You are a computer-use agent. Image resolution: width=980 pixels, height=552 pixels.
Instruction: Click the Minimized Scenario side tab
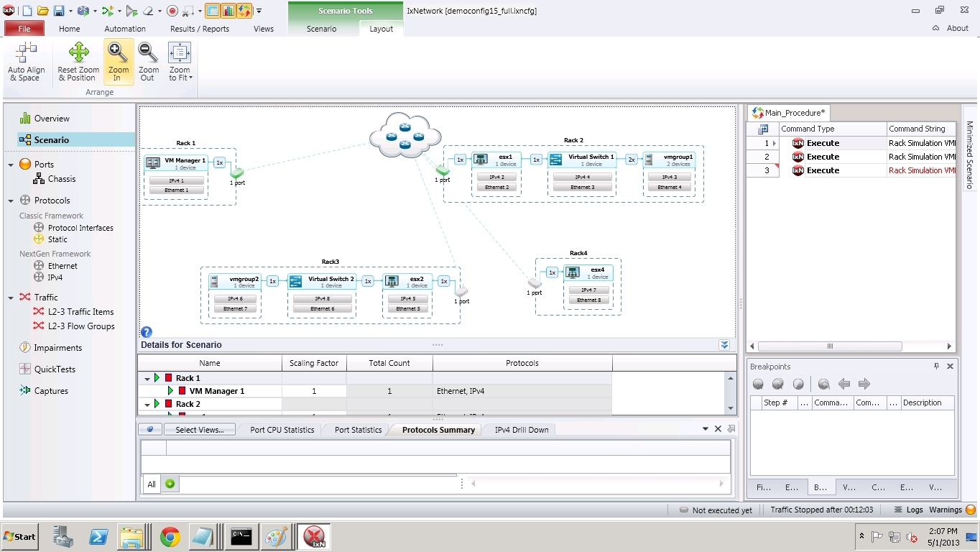pyautogui.click(x=969, y=155)
